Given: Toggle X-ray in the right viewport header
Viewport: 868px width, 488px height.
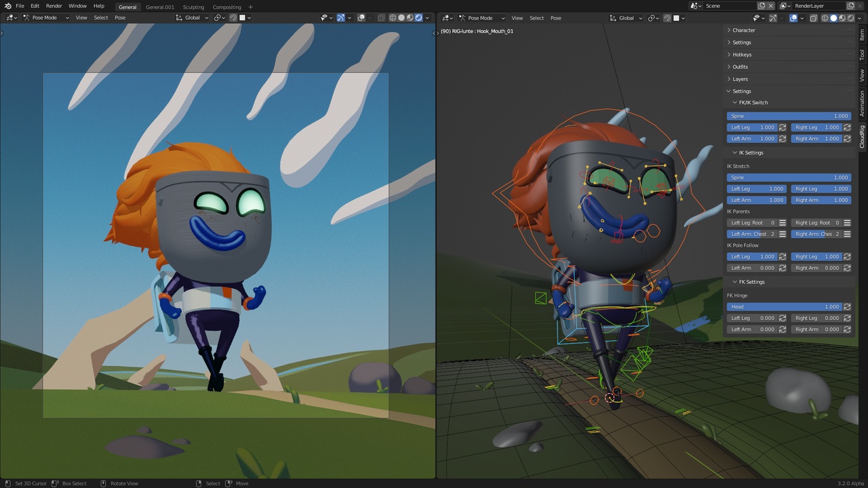Looking at the screenshot, I should tap(813, 18).
